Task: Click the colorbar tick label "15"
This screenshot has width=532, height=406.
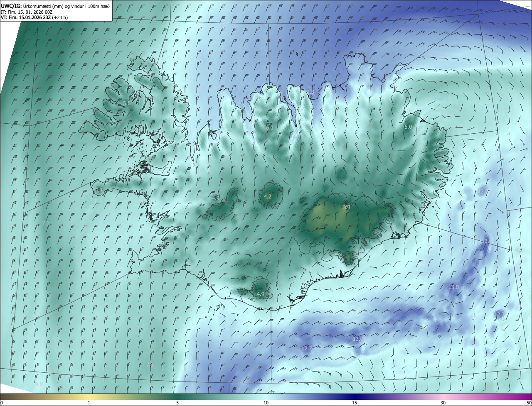Action: [x=355, y=403]
